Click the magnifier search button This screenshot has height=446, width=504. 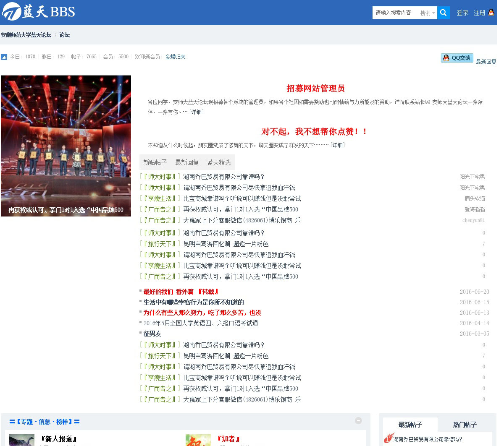click(444, 13)
